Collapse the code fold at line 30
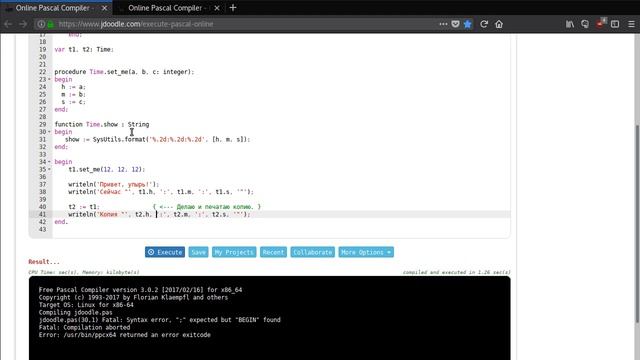Image resolution: width=640 pixels, height=360 pixels. (49, 132)
